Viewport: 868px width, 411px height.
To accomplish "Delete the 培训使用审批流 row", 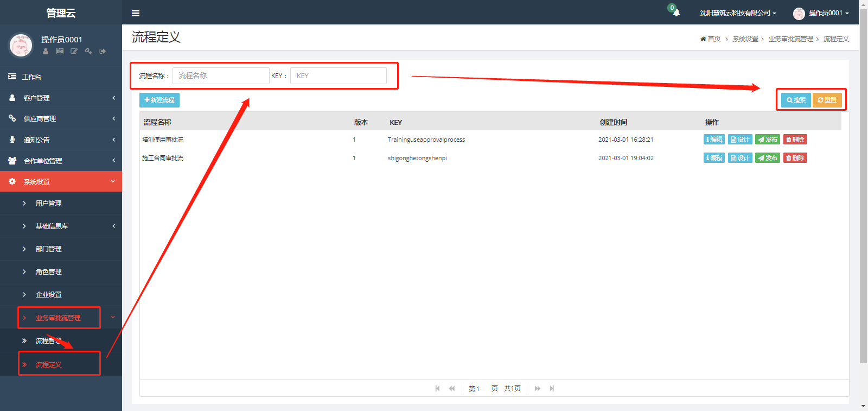I will point(795,140).
